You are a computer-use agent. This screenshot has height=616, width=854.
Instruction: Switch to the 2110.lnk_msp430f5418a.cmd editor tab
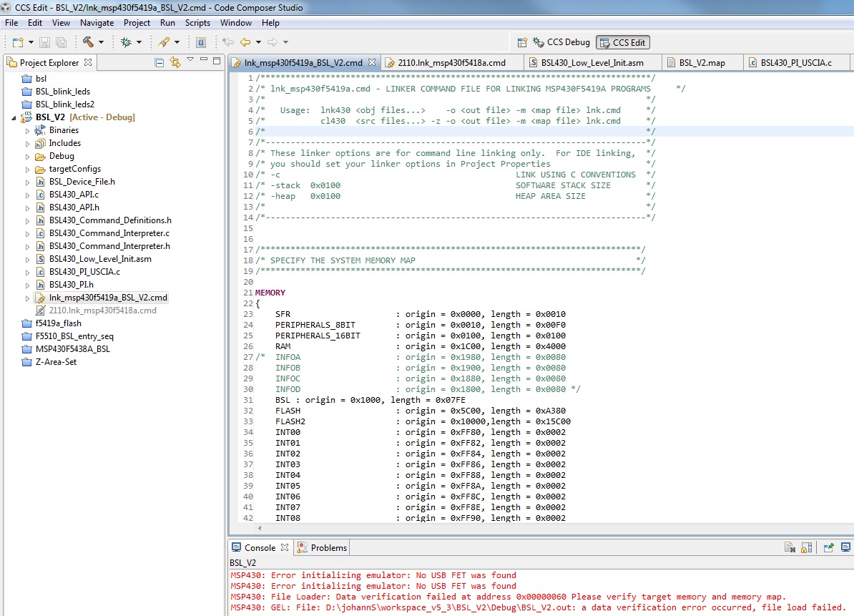(451, 63)
